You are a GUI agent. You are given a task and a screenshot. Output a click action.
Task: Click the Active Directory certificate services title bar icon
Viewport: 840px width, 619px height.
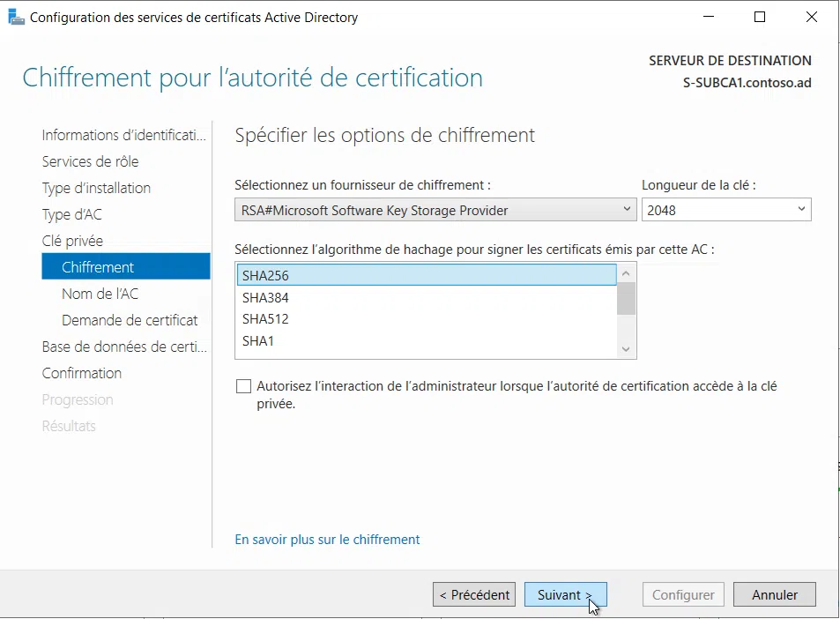18,17
